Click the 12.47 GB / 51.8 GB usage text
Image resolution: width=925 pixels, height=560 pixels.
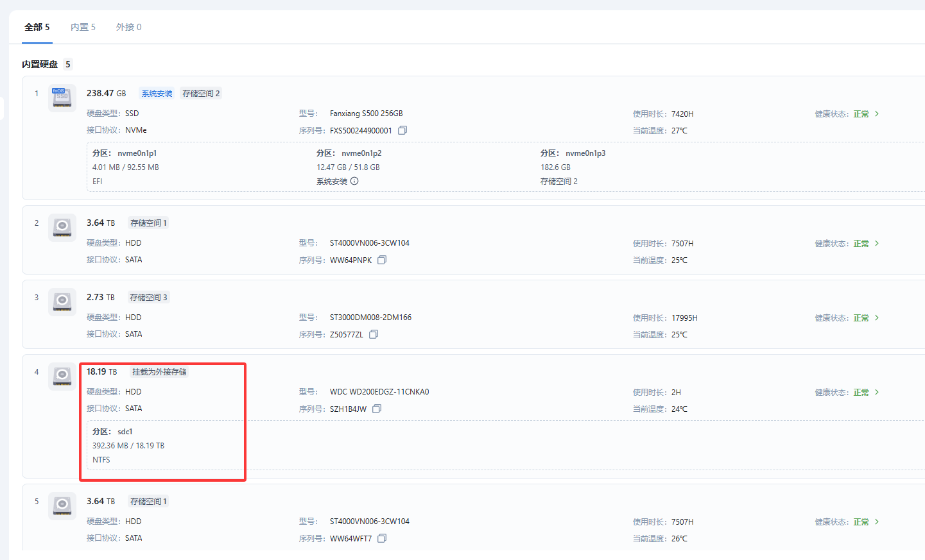click(x=348, y=167)
